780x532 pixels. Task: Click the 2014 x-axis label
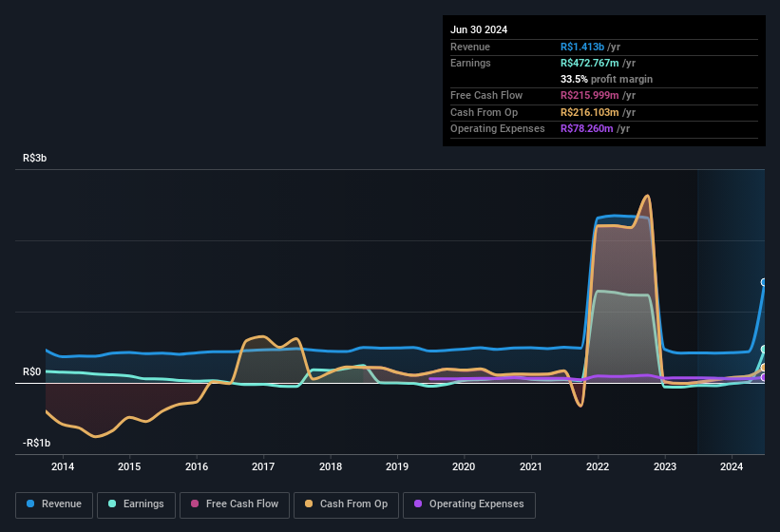pos(63,466)
